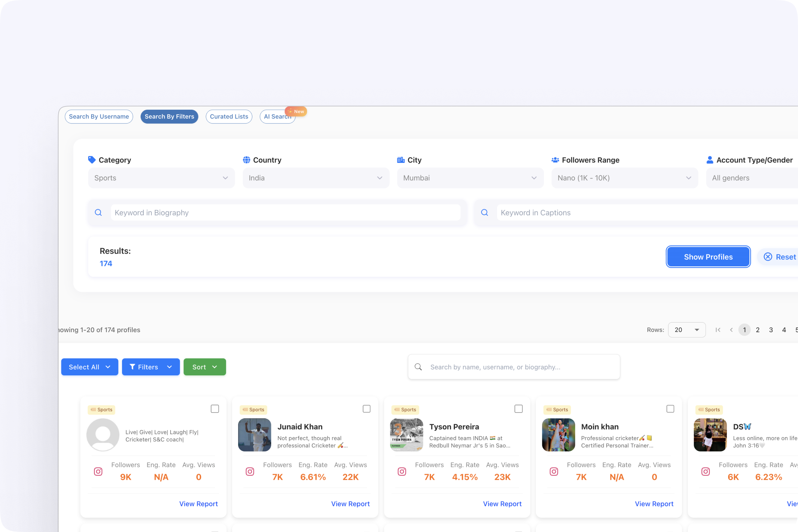Open the All genders dropdown

(752, 178)
